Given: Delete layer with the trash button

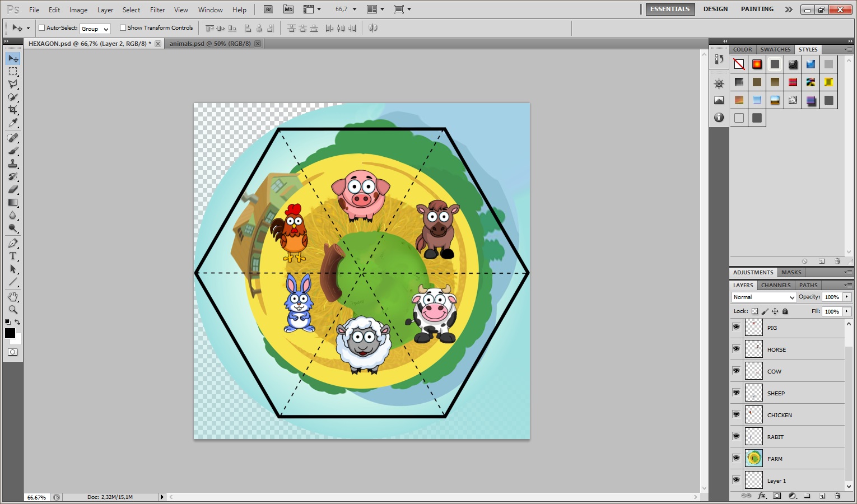Looking at the screenshot, I should click(x=837, y=496).
